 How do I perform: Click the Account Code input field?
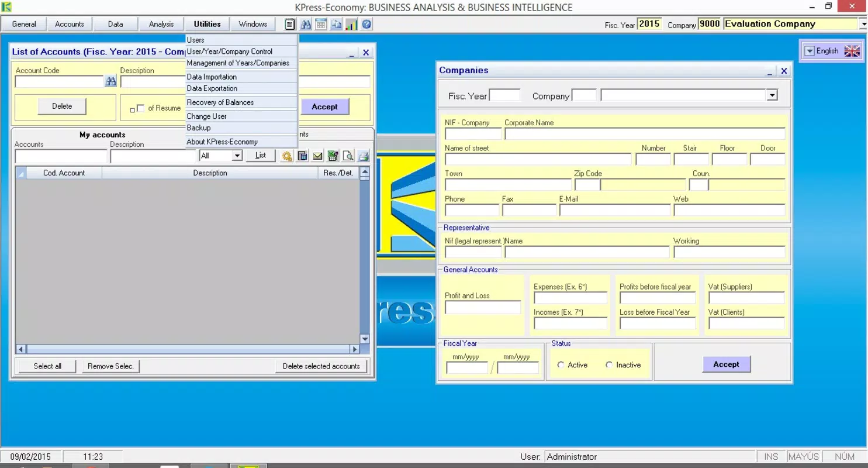coord(60,82)
